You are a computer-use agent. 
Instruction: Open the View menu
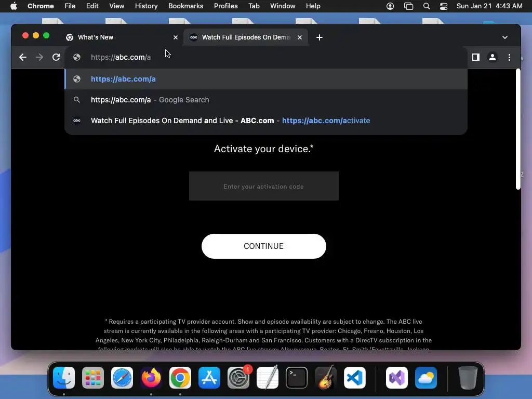coord(116,6)
